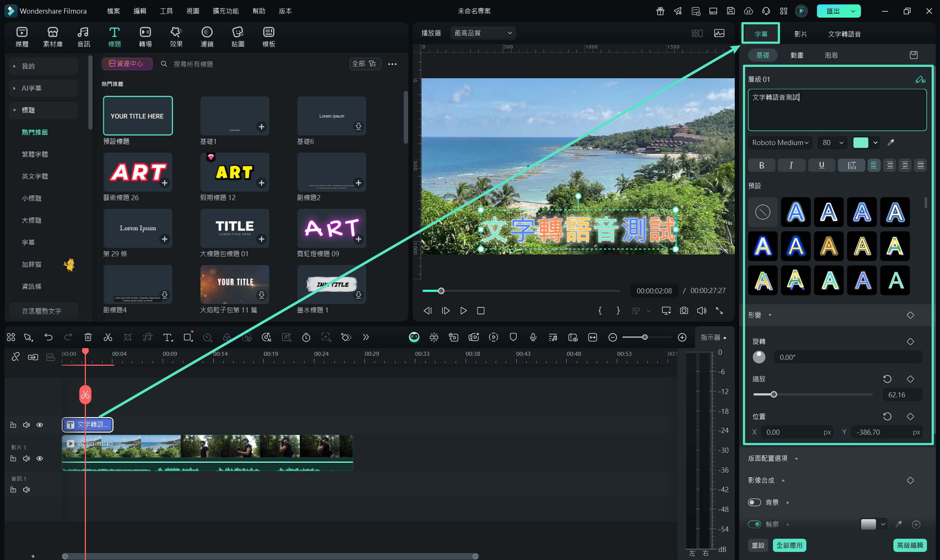Click the save preset icon in 基礎 row
Viewport: 940px width, 560px height.
914,55
